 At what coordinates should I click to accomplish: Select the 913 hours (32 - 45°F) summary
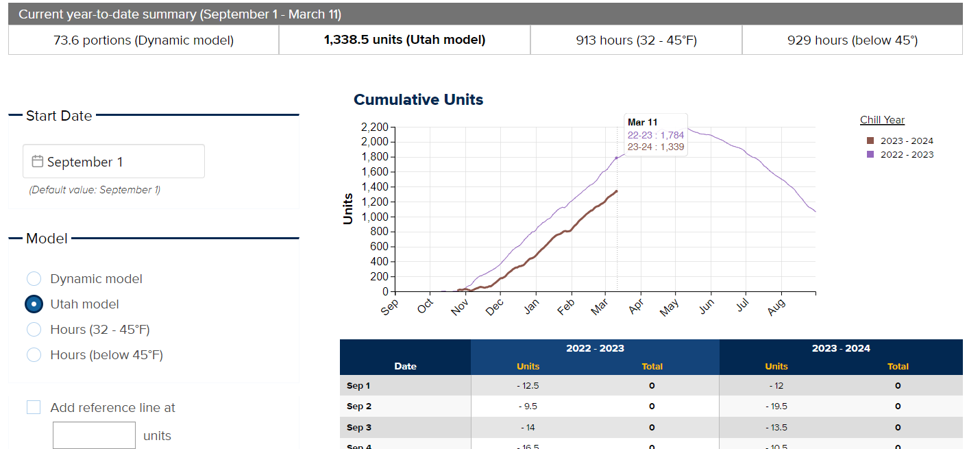[636, 40]
